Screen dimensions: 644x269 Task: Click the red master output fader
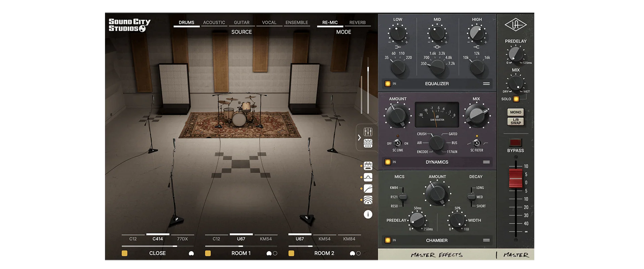point(516,178)
